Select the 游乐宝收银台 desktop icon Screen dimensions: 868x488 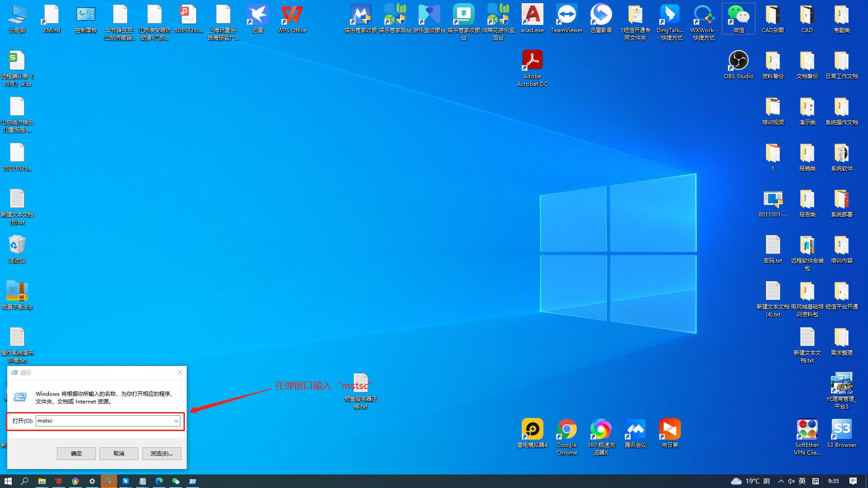pos(429,19)
